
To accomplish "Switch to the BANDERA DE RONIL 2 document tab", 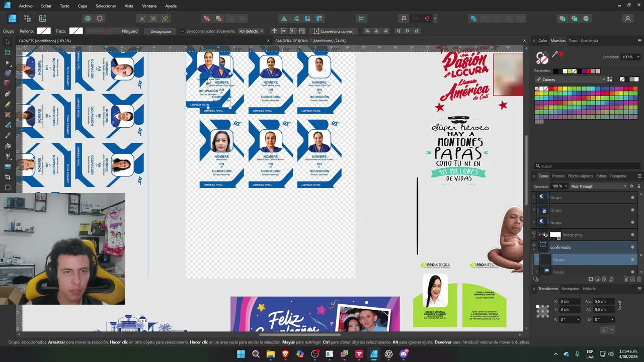I will [x=310, y=41].
